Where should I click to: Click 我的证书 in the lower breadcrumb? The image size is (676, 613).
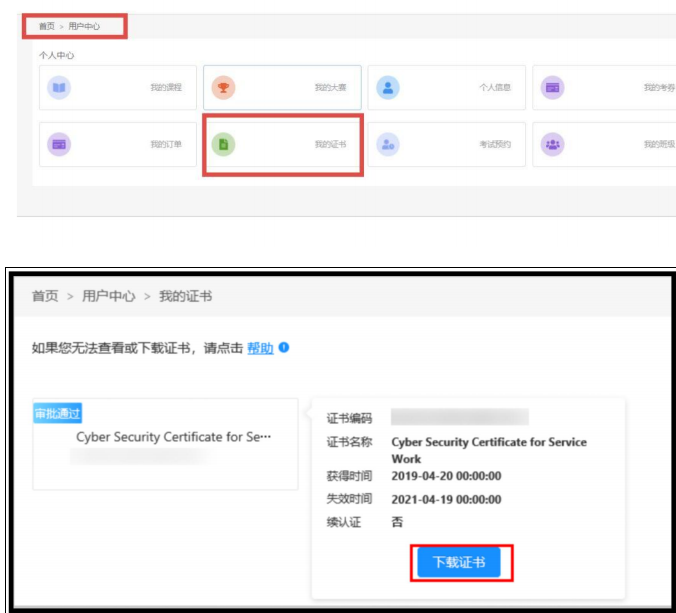click(x=185, y=296)
